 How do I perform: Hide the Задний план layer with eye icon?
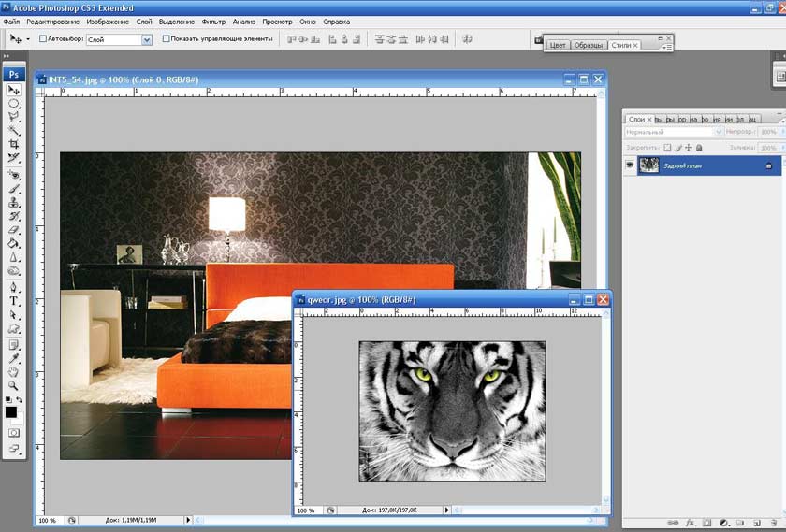(630, 165)
